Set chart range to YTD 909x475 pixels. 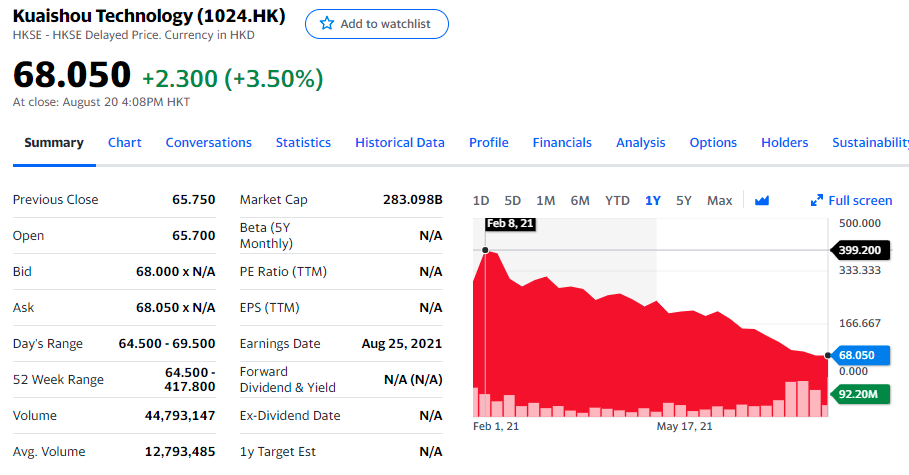(x=617, y=201)
